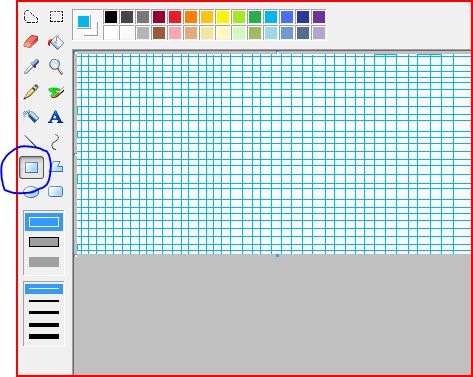Set outline-only shape fill style
This screenshot has height=377, width=473.
[44, 222]
